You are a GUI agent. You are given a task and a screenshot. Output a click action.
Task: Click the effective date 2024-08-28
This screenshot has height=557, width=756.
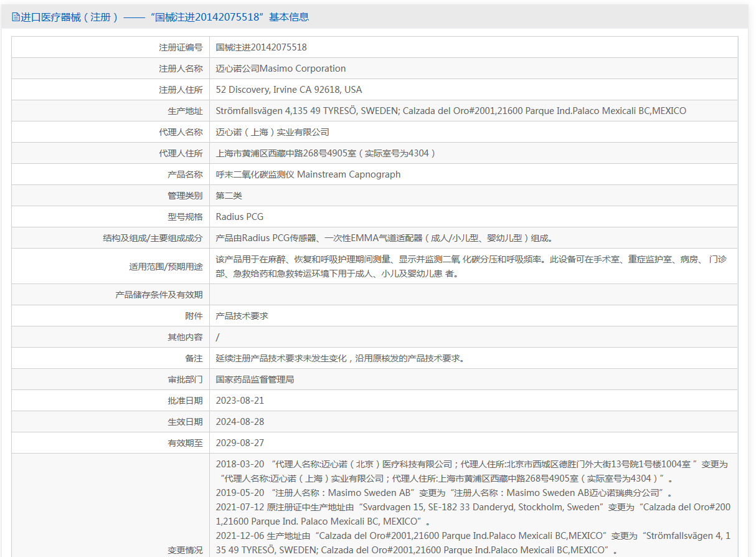coord(240,422)
